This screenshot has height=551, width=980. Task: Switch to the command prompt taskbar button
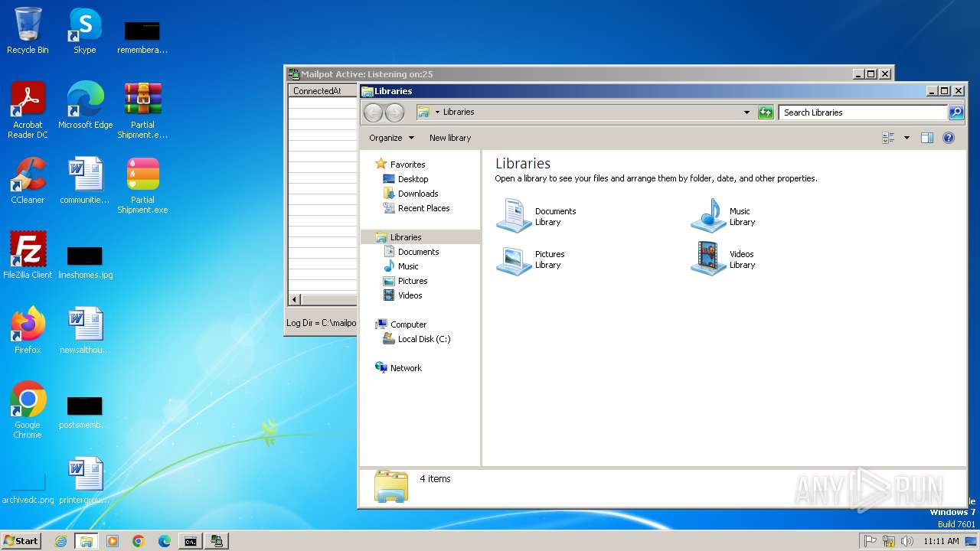coord(190,541)
